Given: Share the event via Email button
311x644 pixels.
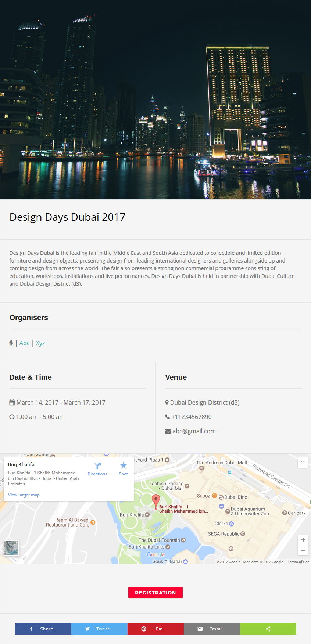Looking at the screenshot, I should point(212,629).
